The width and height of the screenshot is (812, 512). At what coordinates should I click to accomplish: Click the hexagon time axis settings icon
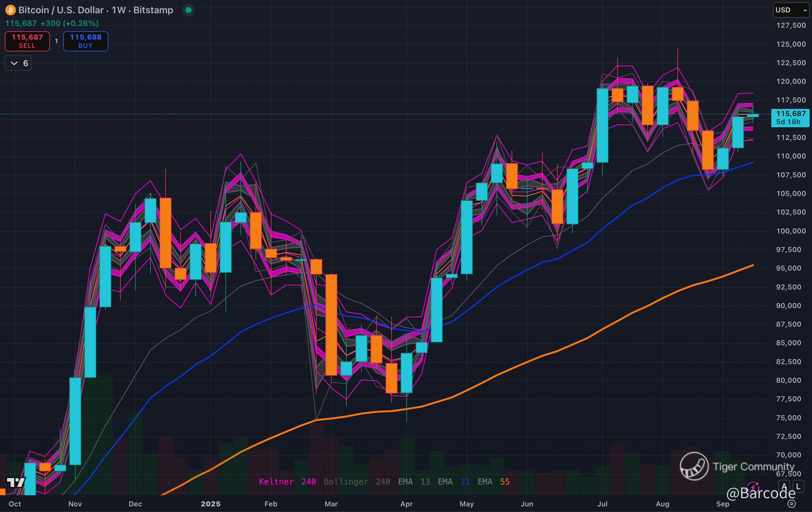click(x=791, y=504)
